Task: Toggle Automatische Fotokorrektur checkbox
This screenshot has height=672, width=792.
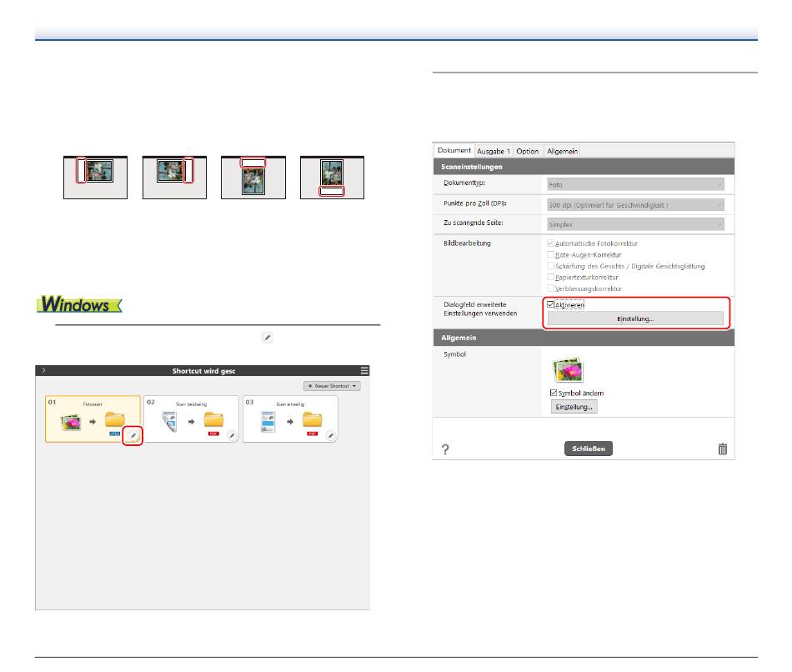Action: tap(550, 243)
